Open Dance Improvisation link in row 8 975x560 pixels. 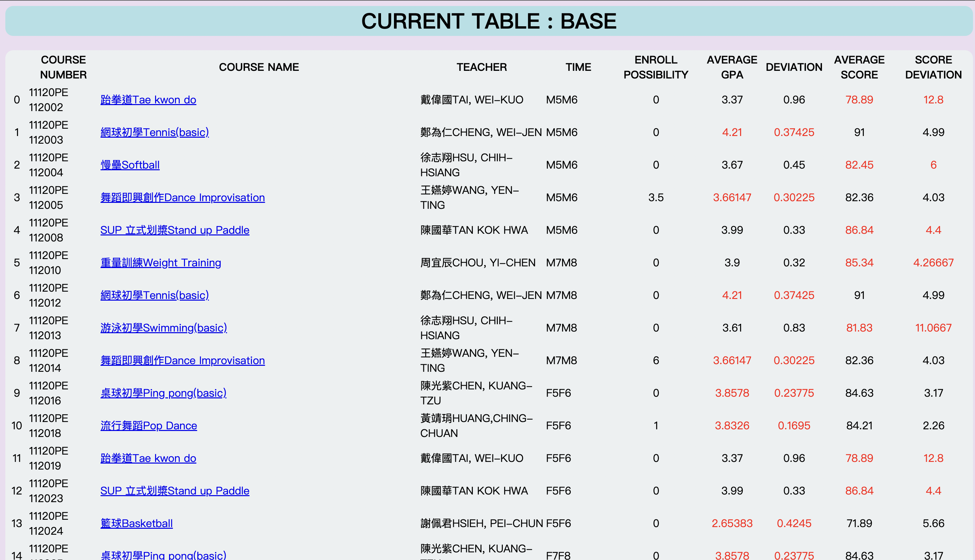(182, 360)
